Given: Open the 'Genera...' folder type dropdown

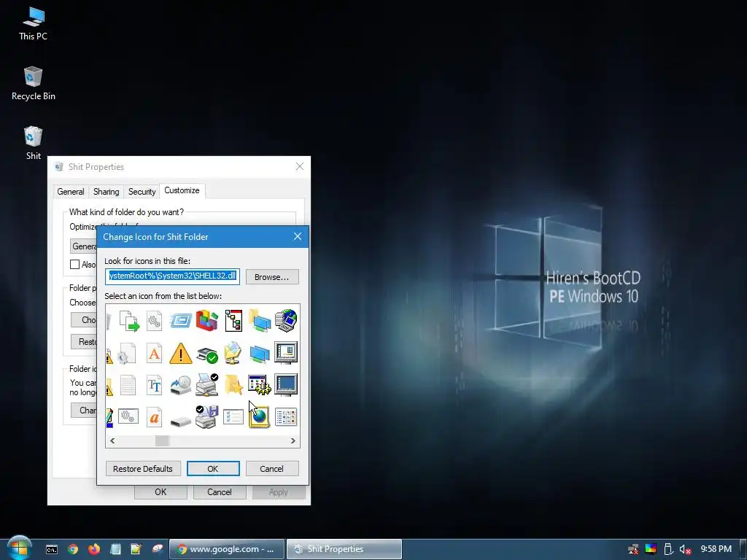Looking at the screenshot, I should (x=84, y=246).
